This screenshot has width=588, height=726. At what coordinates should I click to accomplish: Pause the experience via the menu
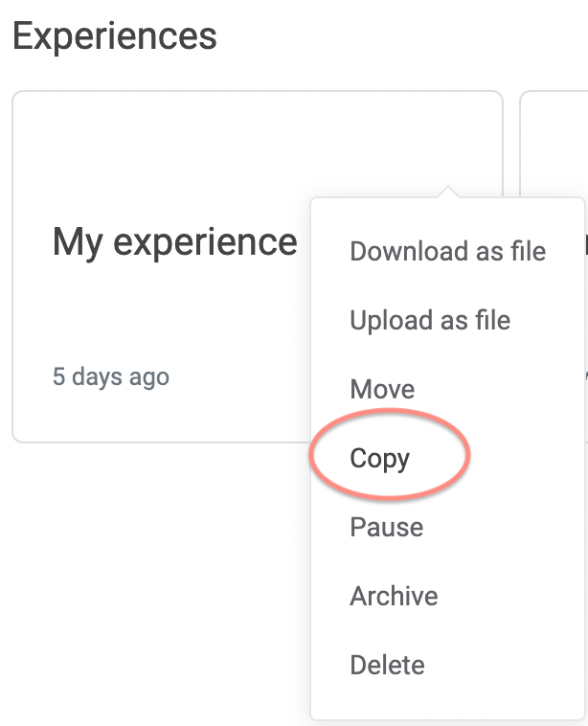386,527
